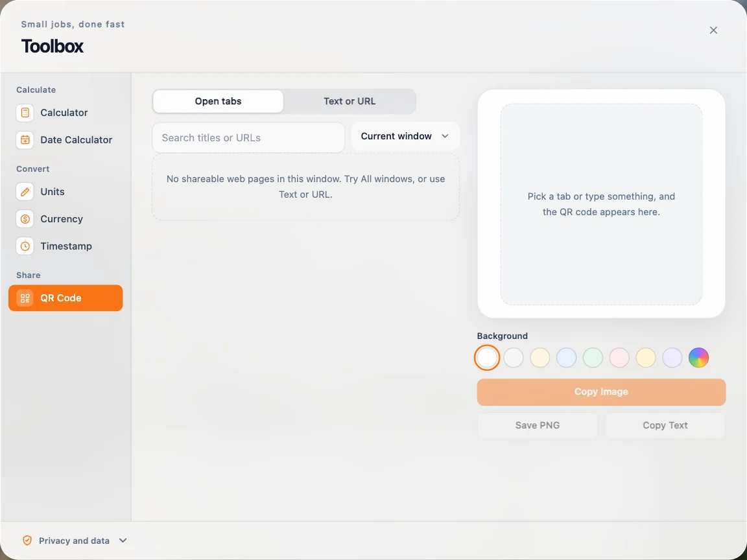Close the Toolbox panel
This screenshot has height=560, width=747.
(x=713, y=30)
